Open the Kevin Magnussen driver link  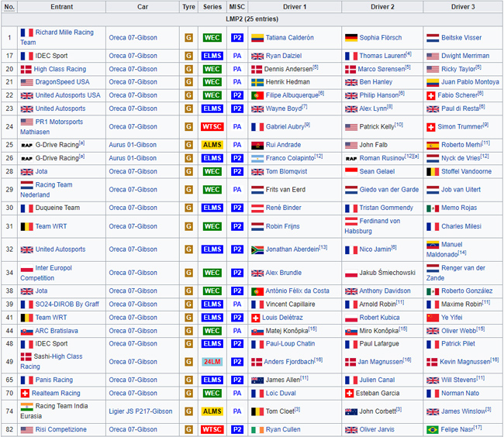pos(464,362)
